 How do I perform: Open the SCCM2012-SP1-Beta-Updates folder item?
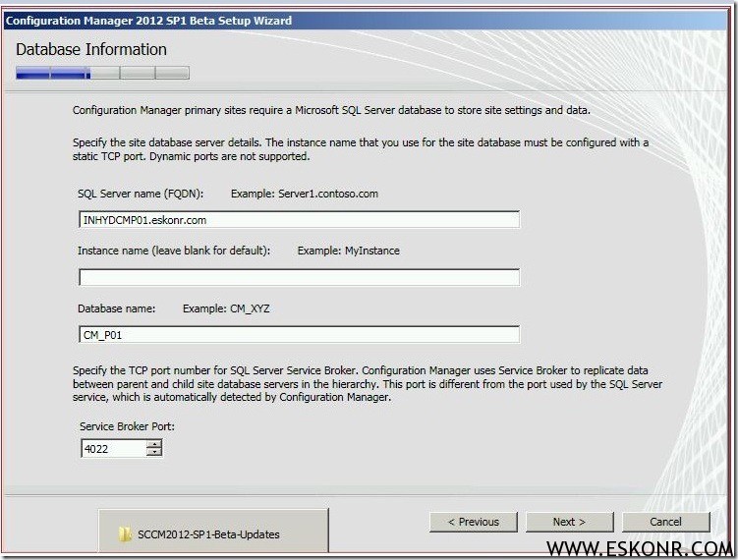click(x=213, y=531)
